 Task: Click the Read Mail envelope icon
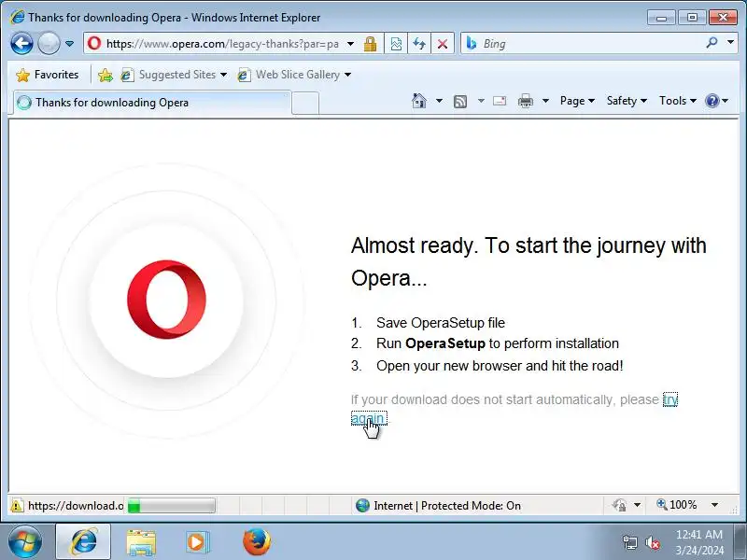500,101
